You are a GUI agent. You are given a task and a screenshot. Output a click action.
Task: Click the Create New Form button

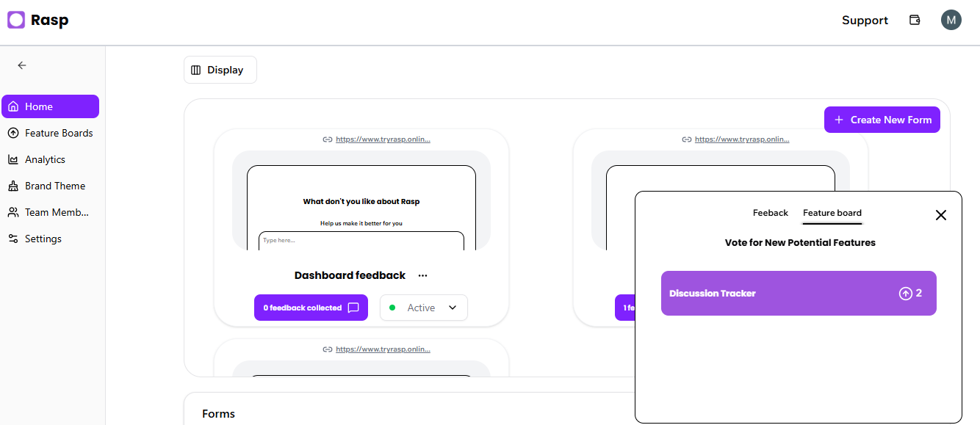click(882, 120)
